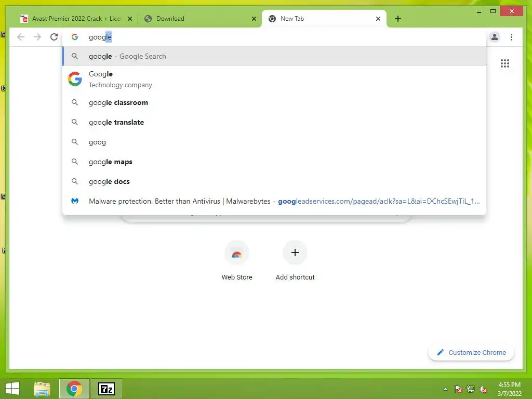532x399 pixels.
Task: Click the Google G icon in address bar
Action: pos(75,37)
